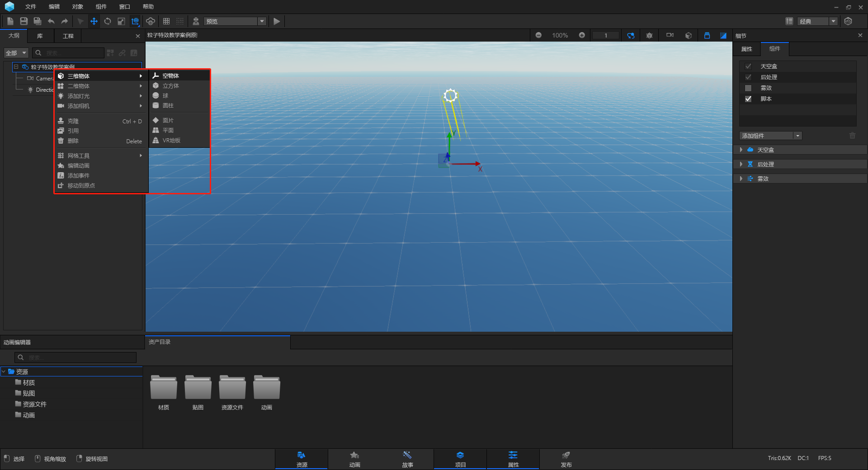Click the 属性 bottom panel button
Screen dimensions: 868x470
click(x=513, y=459)
